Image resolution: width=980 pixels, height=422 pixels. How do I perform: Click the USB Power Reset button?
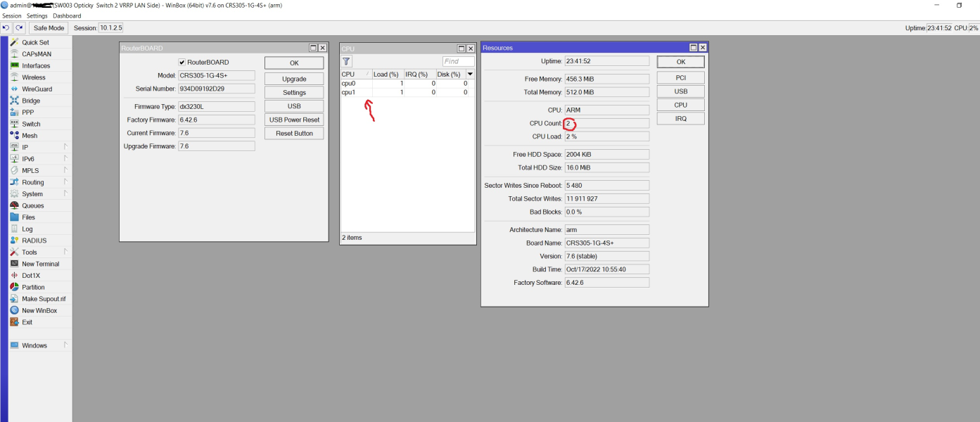point(294,120)
